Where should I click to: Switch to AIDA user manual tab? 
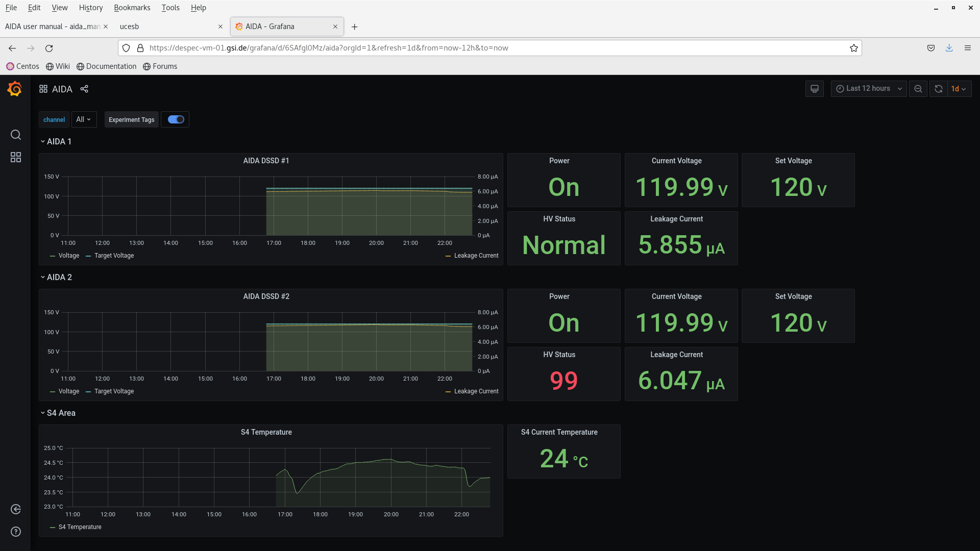point(53,27)
